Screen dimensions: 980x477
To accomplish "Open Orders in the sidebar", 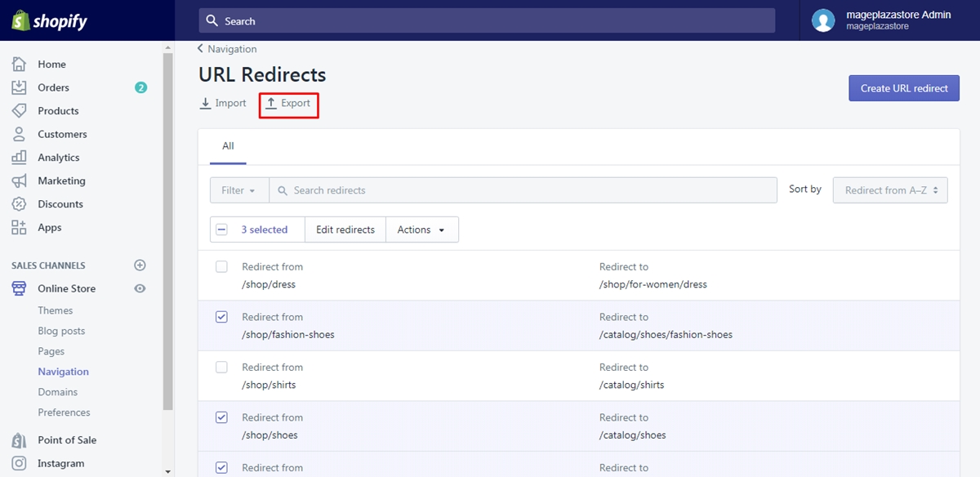I will click(x=53, y=87).
